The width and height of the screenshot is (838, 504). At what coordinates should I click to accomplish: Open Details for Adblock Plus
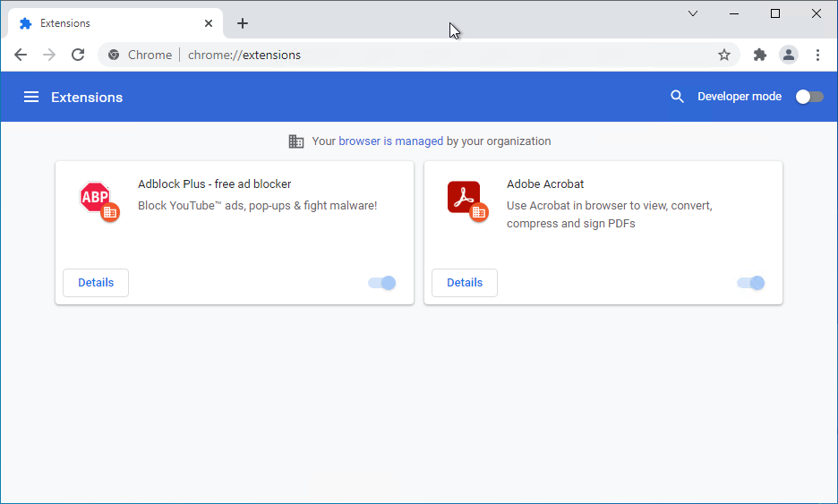point(96,283)
